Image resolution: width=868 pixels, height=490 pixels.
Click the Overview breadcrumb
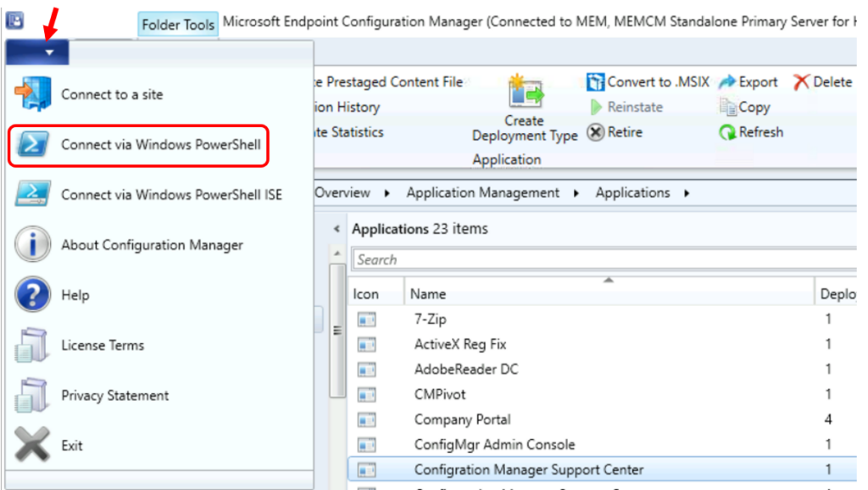coord(342,192)
